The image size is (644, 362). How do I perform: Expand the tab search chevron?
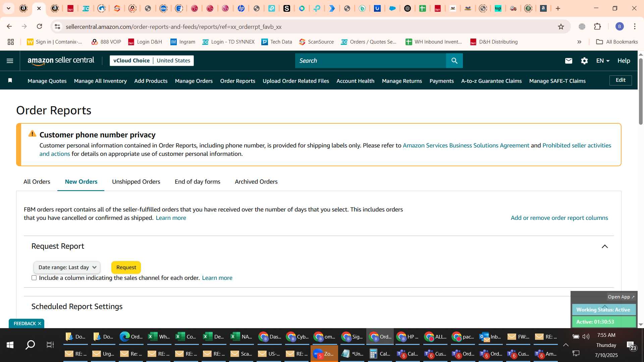[x=8, y=8]
